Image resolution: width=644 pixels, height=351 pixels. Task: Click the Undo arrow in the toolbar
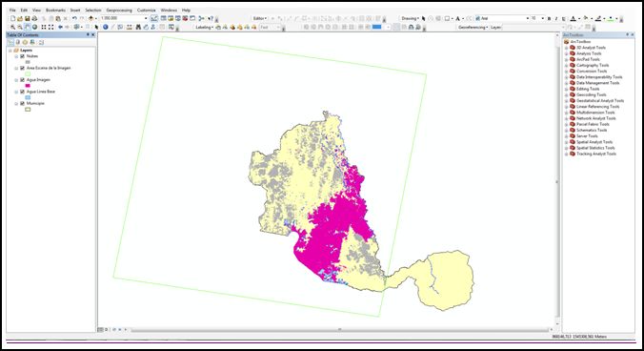pos(74,18)
